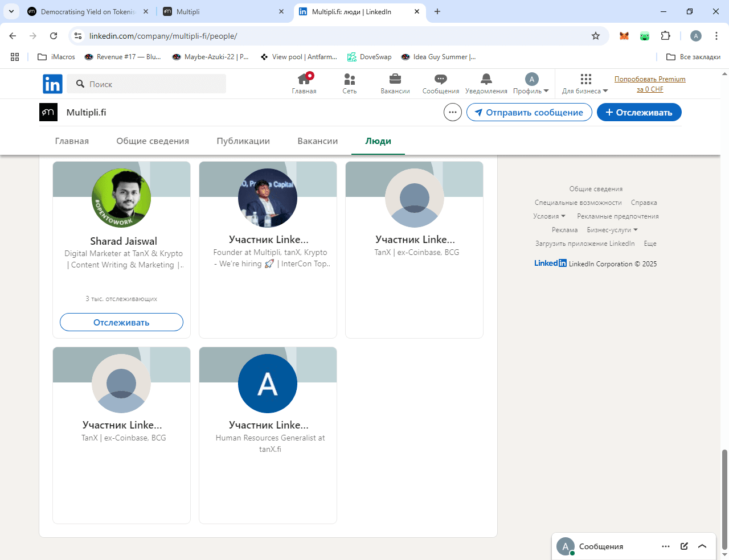729x560 pixels.
Task: Expand the Условия footer dropdown
Action: [549, 216]
